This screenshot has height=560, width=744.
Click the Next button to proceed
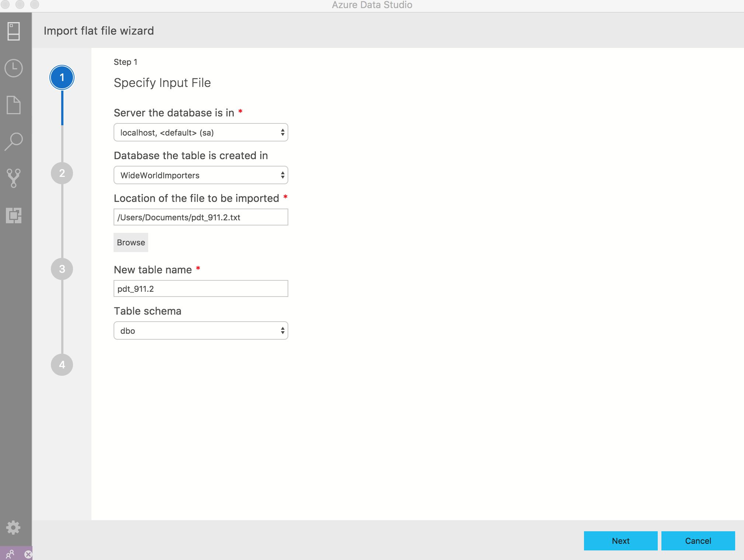[x=620, y=540]
